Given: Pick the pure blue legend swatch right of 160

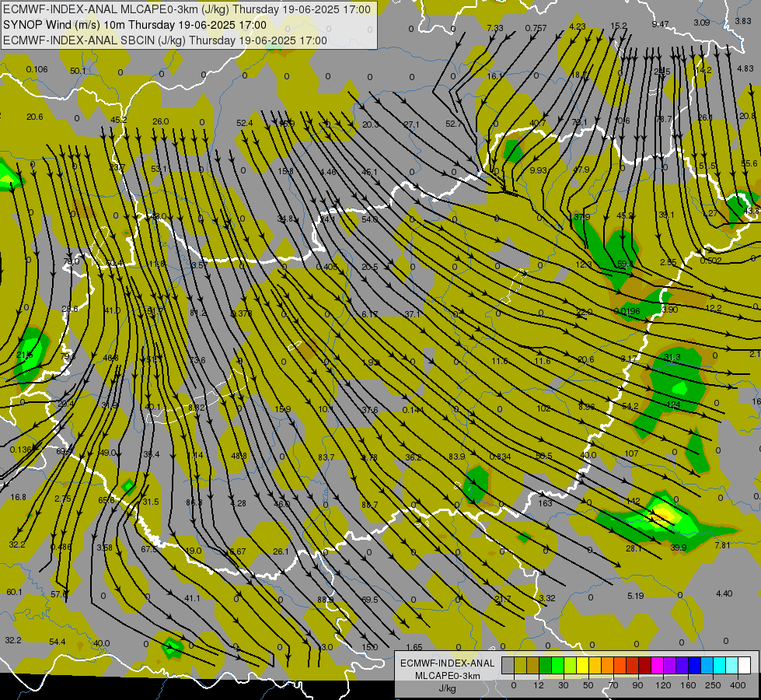Looking at the screenshot, I should [x=694, y=665].
